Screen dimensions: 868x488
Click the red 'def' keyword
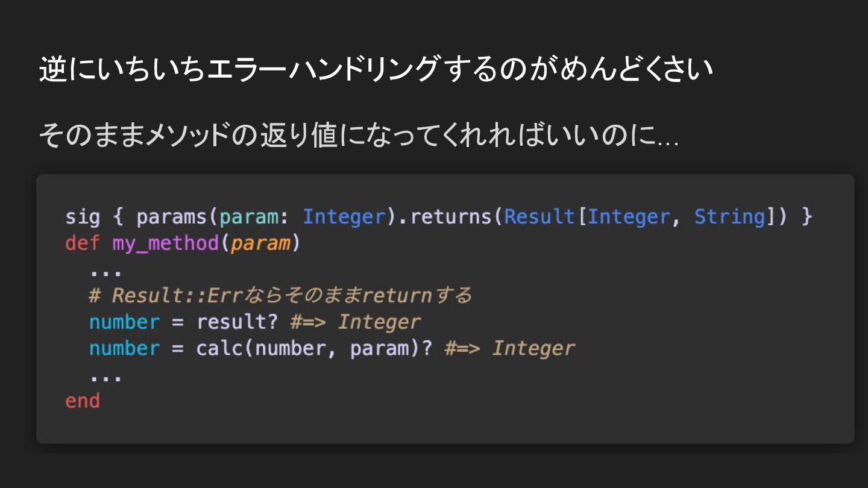point(83,243)
